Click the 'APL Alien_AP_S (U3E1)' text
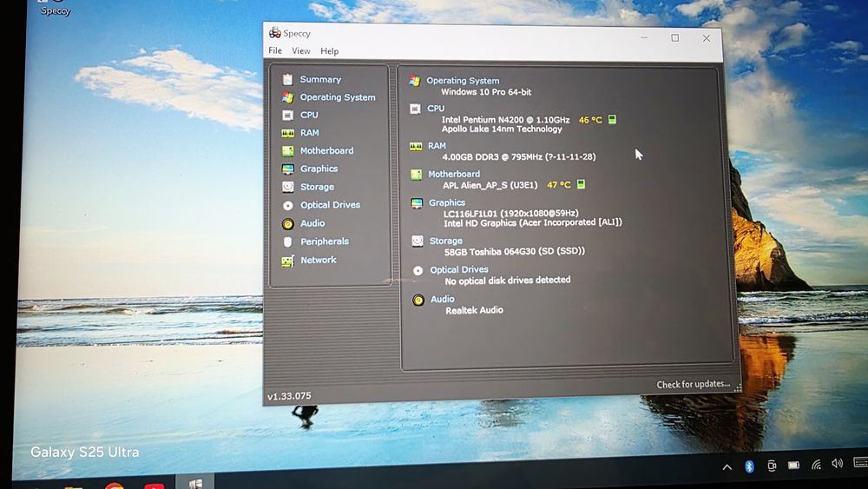868x489 pixels. click(x=490, y=185)
